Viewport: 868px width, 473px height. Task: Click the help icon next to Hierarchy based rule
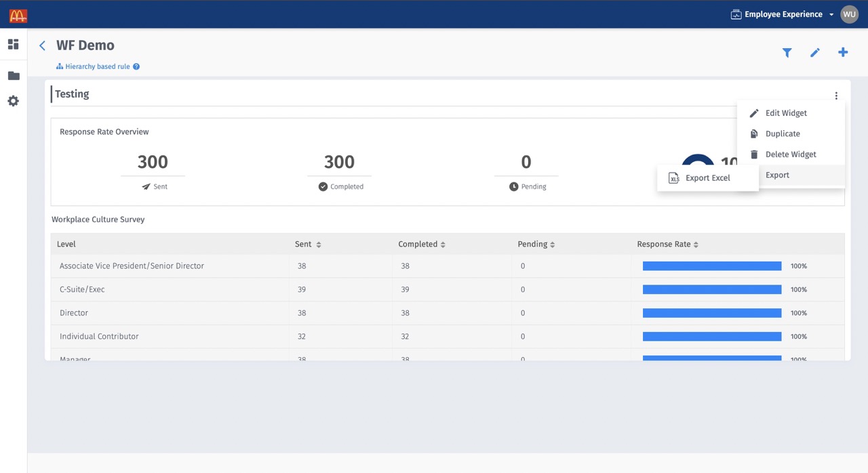point(136,66)
